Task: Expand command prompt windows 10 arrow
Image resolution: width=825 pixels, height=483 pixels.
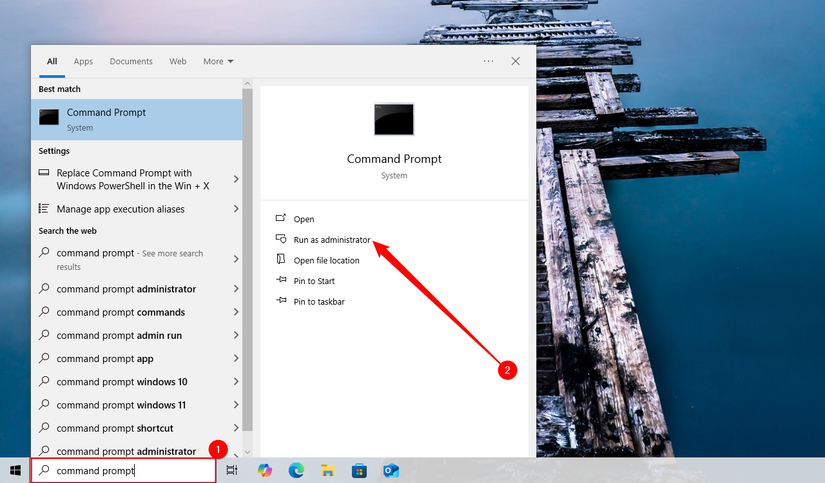Action: click(x=236, y=381)
